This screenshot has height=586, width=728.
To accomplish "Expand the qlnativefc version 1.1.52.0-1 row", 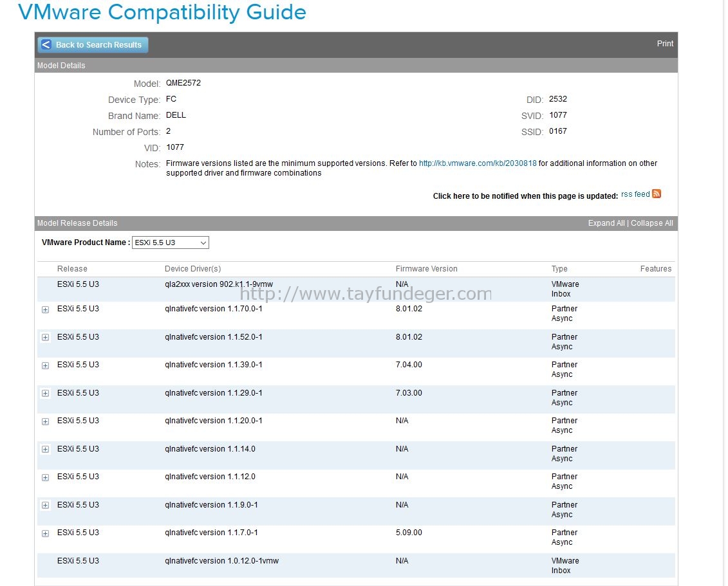I will (45, 337).
